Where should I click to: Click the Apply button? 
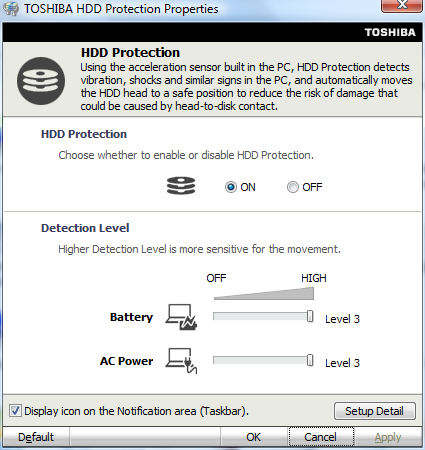388,437
